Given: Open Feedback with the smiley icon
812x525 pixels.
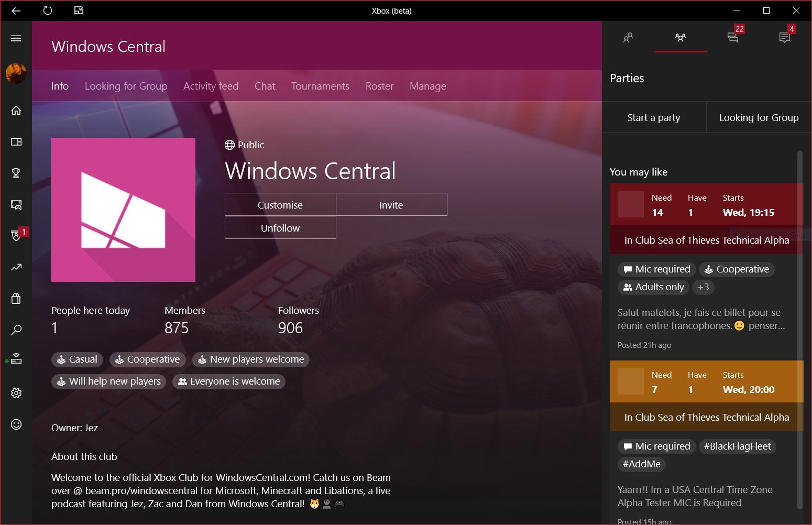Looking at the screenshot, I should pos(16,424).
